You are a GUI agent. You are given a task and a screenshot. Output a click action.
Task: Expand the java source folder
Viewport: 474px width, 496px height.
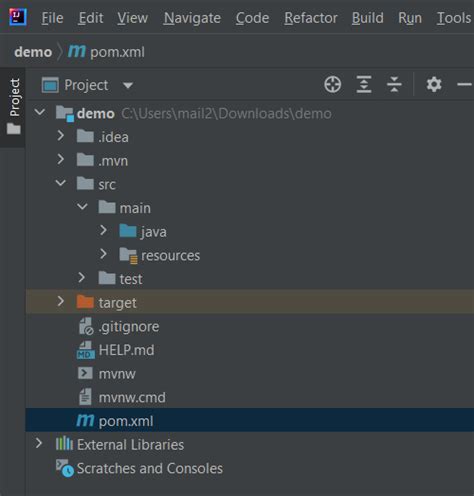point(103,230)
